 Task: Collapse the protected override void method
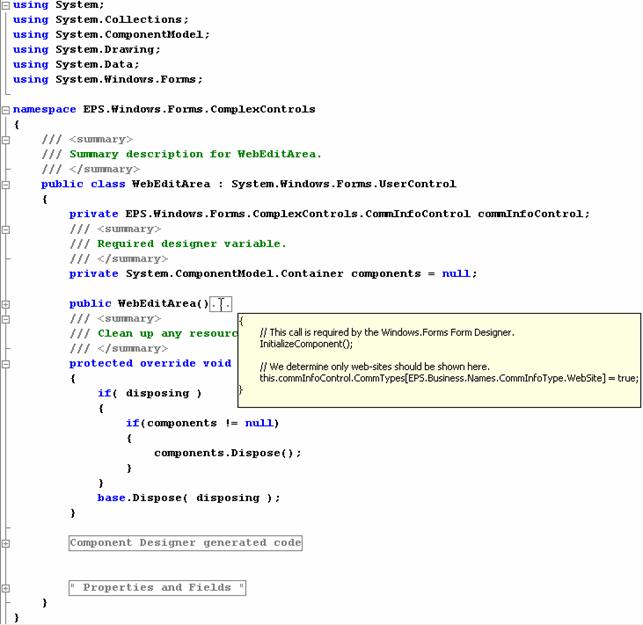pos(6,364)
